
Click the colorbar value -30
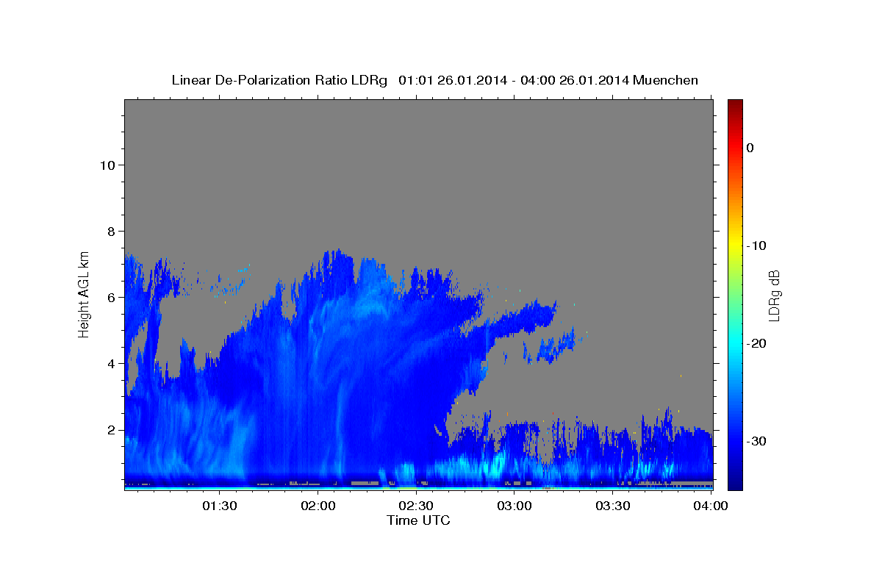(756, 441)
